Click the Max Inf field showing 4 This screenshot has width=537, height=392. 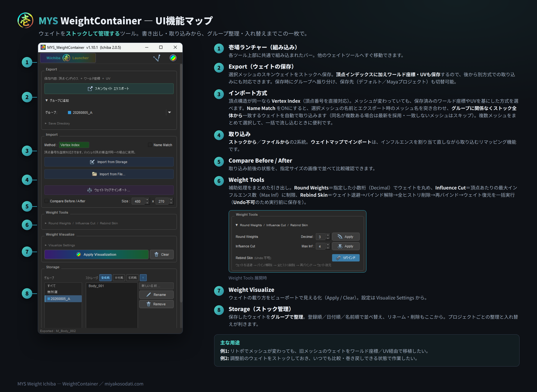[x=321, y=246]
